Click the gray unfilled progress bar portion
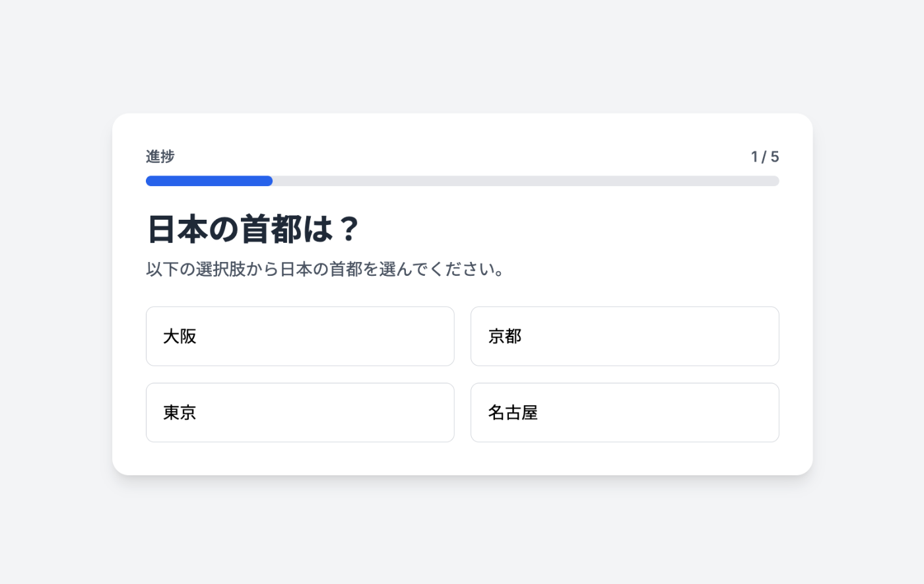The height and width of the screenshot is (584, 924). click(525, 181)
